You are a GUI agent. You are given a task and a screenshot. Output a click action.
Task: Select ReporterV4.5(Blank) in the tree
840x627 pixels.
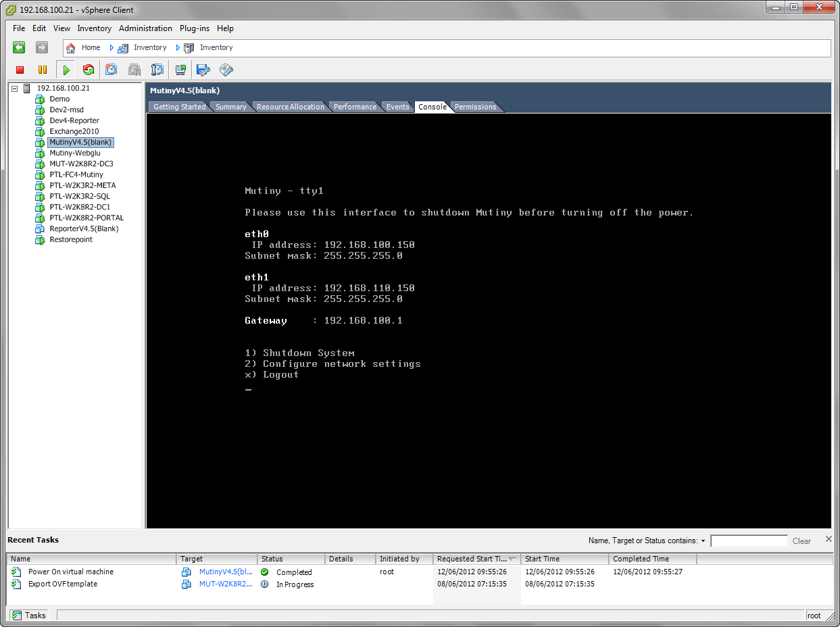coord(84,229)
